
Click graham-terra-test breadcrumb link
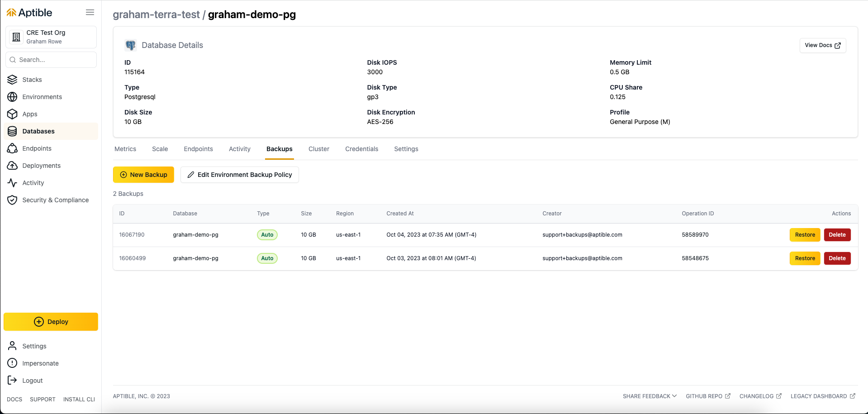(156, 14)
